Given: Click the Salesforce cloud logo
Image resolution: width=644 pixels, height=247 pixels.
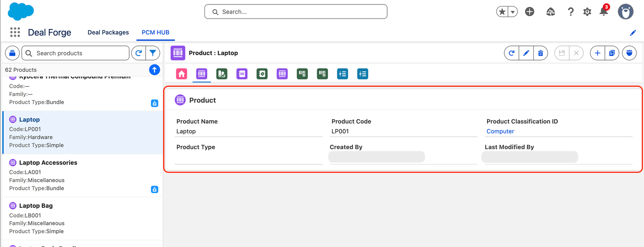Looking at the screenshot, I should pos(21,11).
